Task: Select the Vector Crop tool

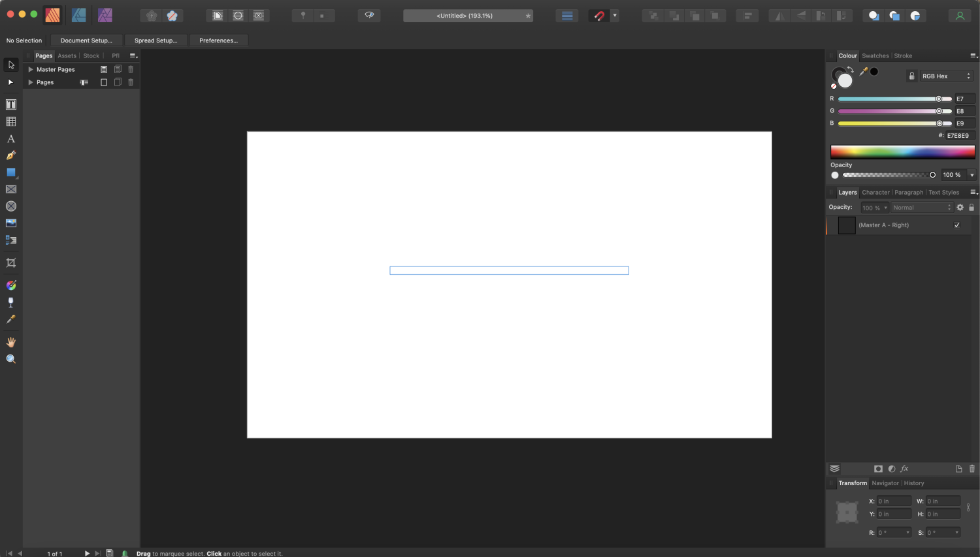Action: (10, 263)
